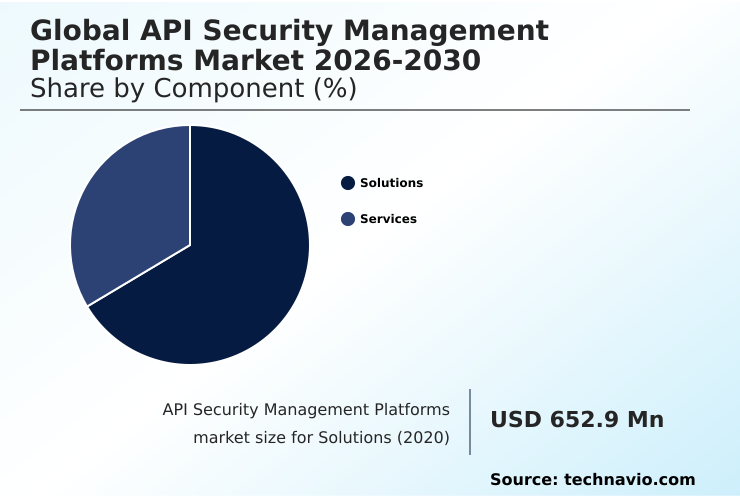This screenshot has height=498, width=740.
Task: Click the white vertical border between pie slices
Action: 190,185
